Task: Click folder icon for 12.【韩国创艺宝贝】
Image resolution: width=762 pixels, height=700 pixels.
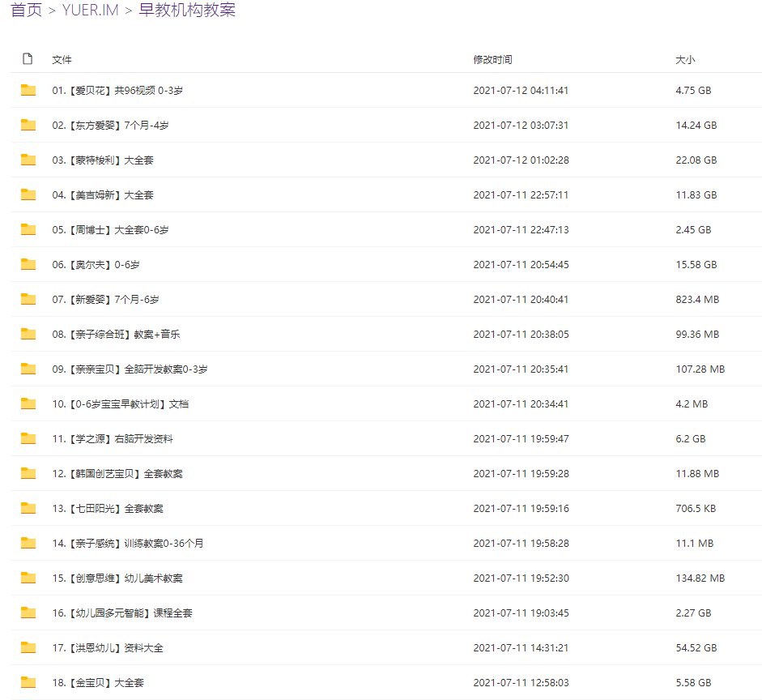Action: point(28,473)
